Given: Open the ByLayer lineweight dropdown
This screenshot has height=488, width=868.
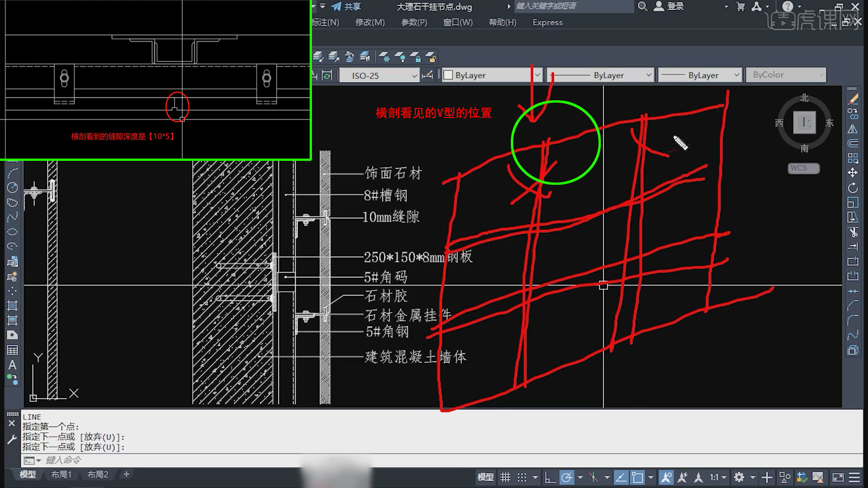Looking at the screenshot, I should tap(700, 75).
